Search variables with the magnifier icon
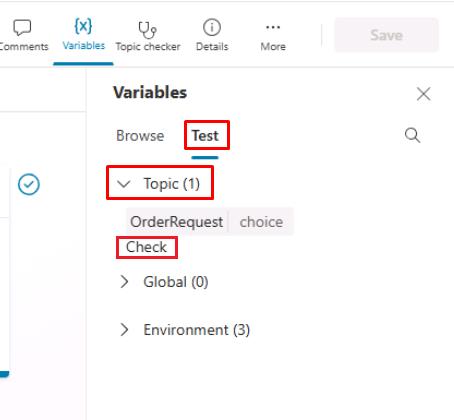The image size is (454, 420). click(412, 135)
